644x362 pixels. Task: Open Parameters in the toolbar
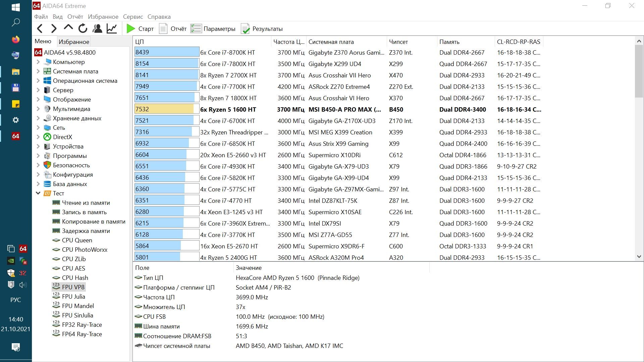pyautogui.click(x=213, y=29)
